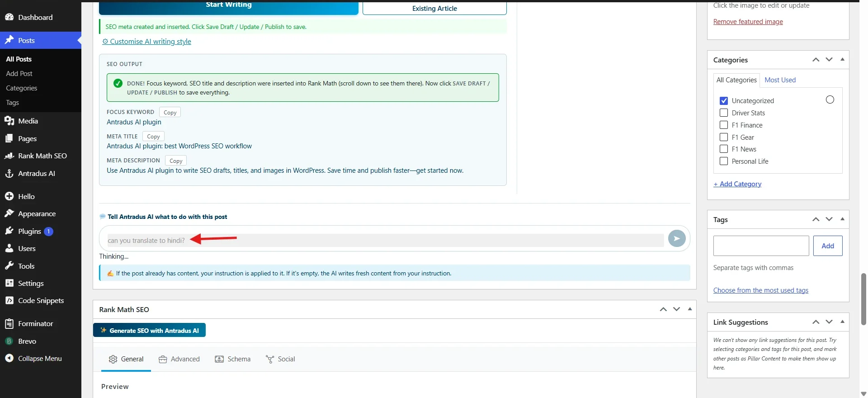The image size is (868, 398).
Task: Click the Add tag button
Action: [828, 246]
